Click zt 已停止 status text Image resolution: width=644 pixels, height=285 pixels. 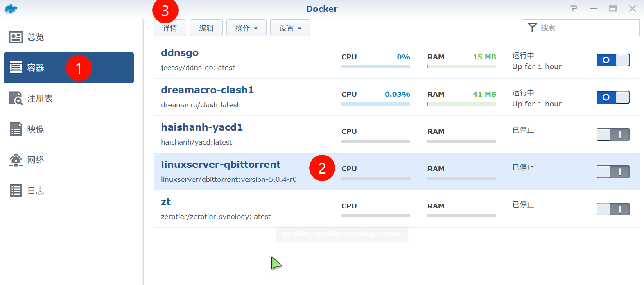click(523, 205)
